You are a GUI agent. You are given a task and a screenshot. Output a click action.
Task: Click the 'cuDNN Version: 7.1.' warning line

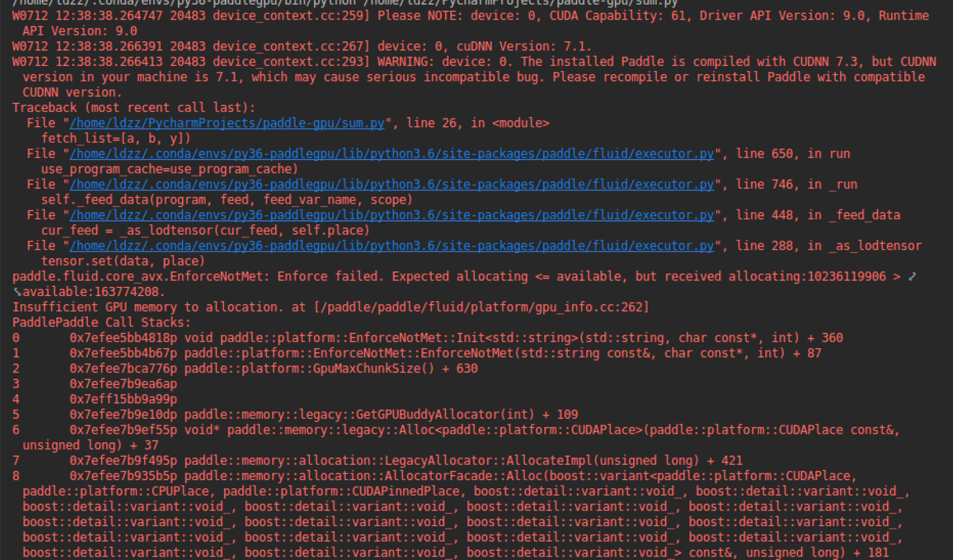click(302, 46)
